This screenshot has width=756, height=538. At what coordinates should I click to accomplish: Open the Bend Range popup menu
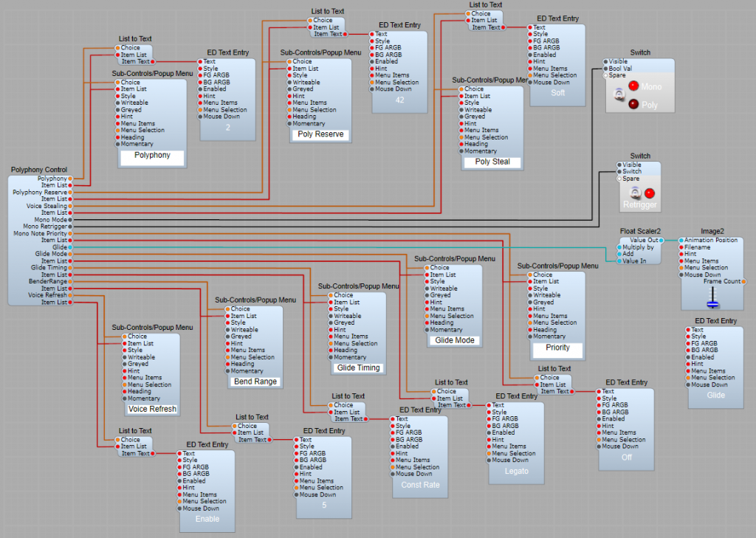click(x=255, y=382)
